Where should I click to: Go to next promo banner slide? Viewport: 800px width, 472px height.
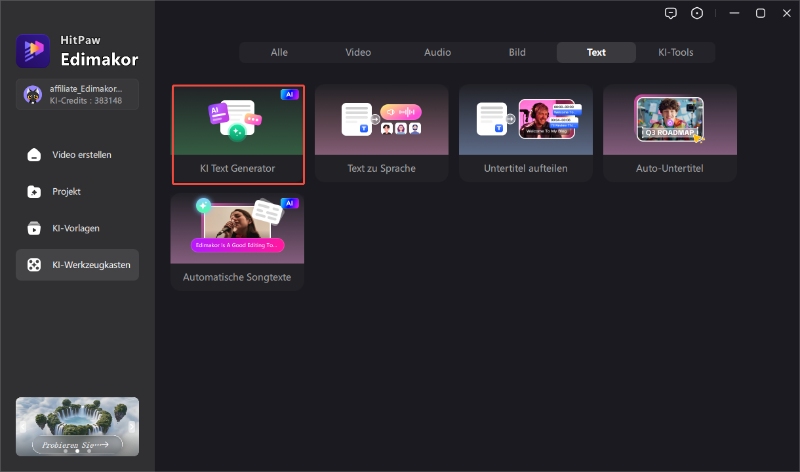point(132,427)
